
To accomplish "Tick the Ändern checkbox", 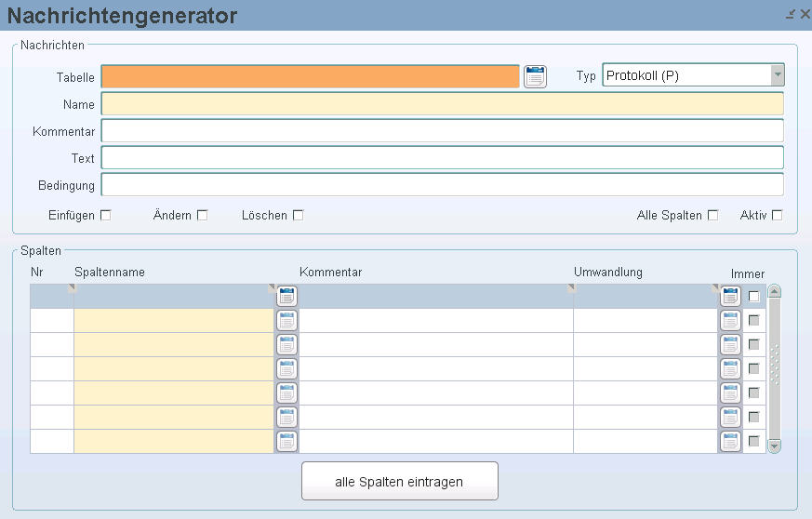I will (203, 215).
